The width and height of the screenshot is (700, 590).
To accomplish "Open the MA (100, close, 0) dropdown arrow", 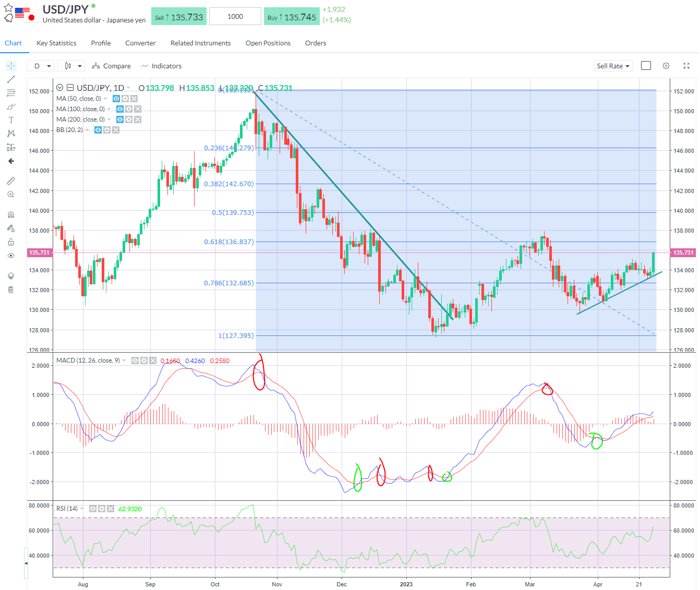I will coord(109,109).
